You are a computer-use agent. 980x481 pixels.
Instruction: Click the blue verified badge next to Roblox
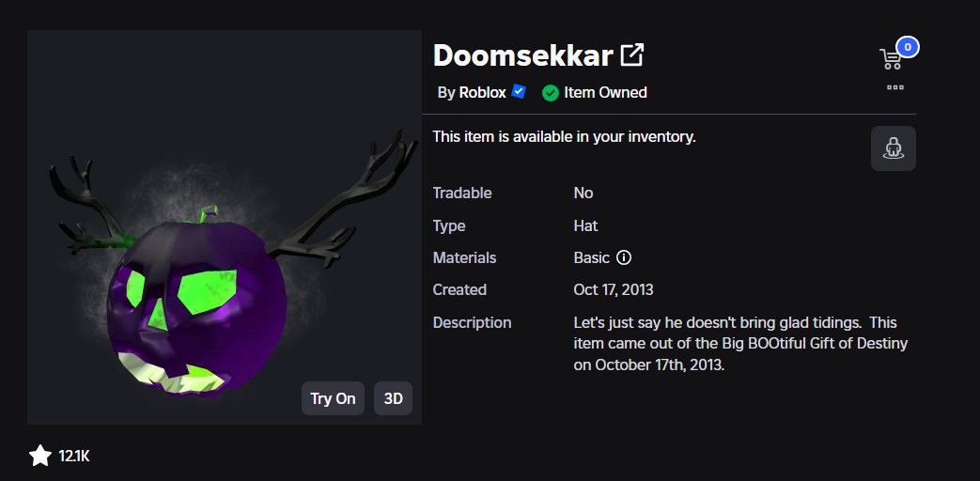pos(518,92)
